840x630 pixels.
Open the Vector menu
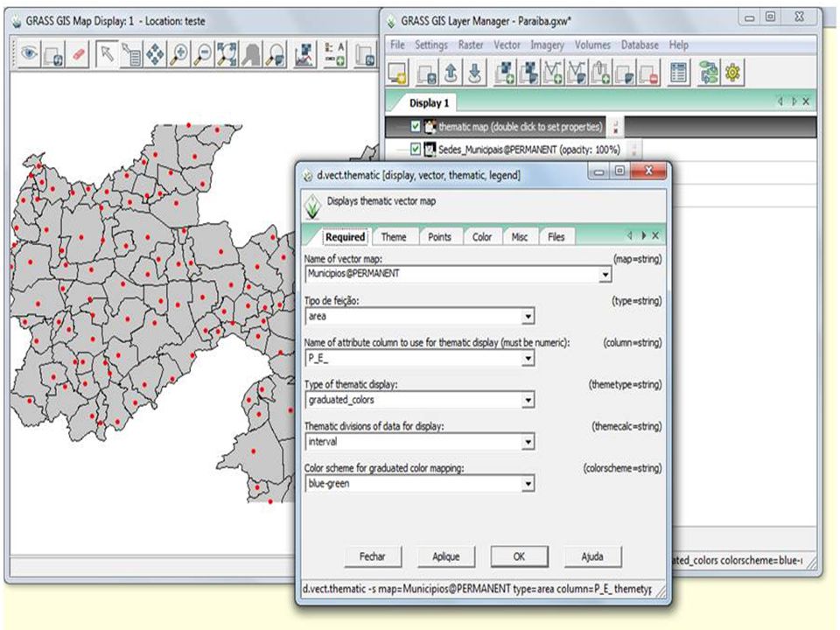click(x=507, y=45)
